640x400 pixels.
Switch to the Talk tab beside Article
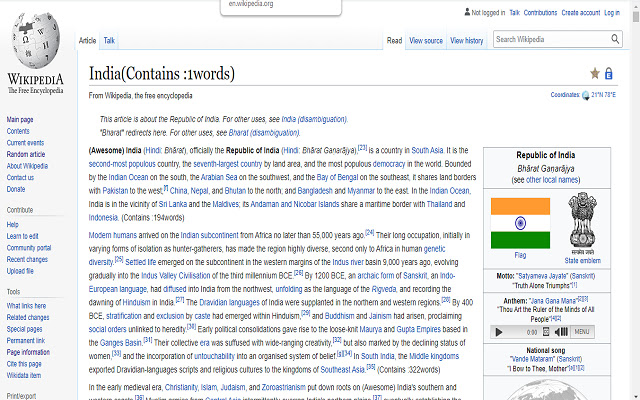coord(109,41)
